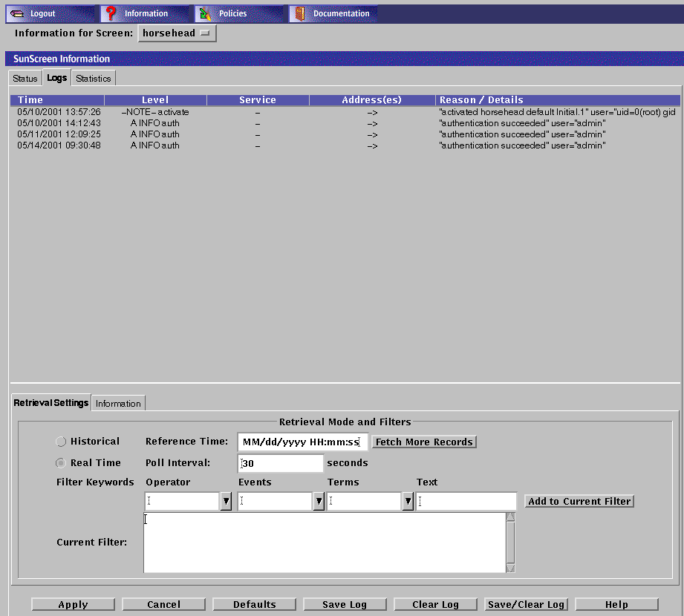Click the Fetch More Records button
The width and height of the screenshot is (684, 616).
coord(424,442)
